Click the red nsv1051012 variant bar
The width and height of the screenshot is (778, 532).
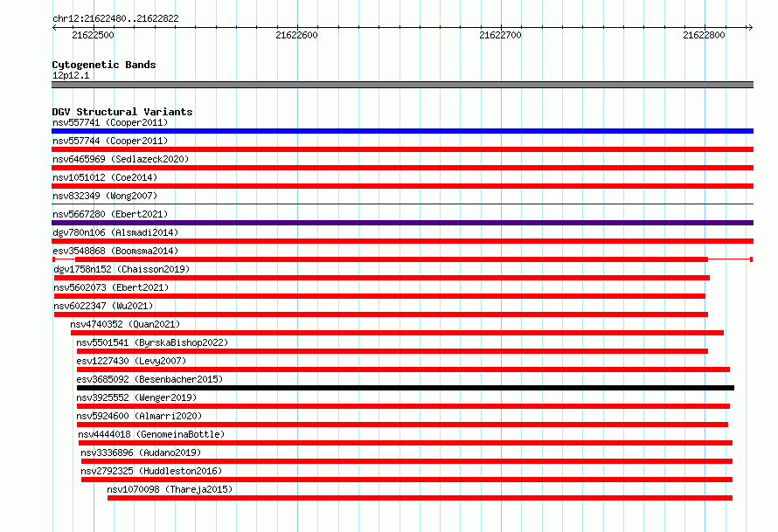[x=402, y=186]
